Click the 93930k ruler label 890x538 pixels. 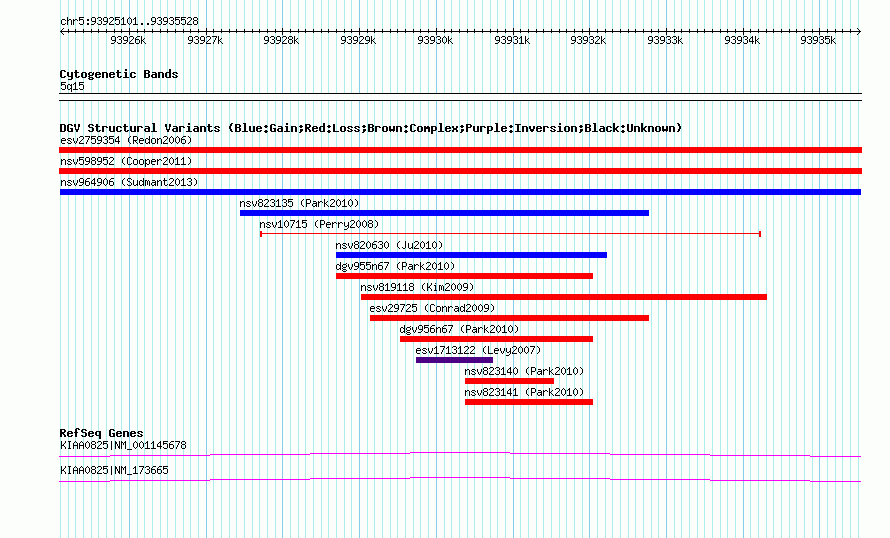coord(435,40)
